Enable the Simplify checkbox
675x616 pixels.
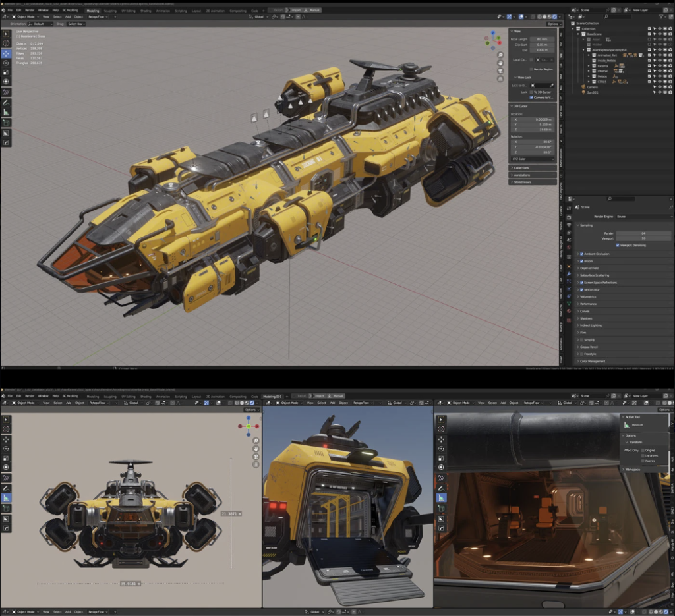point(581,340)
